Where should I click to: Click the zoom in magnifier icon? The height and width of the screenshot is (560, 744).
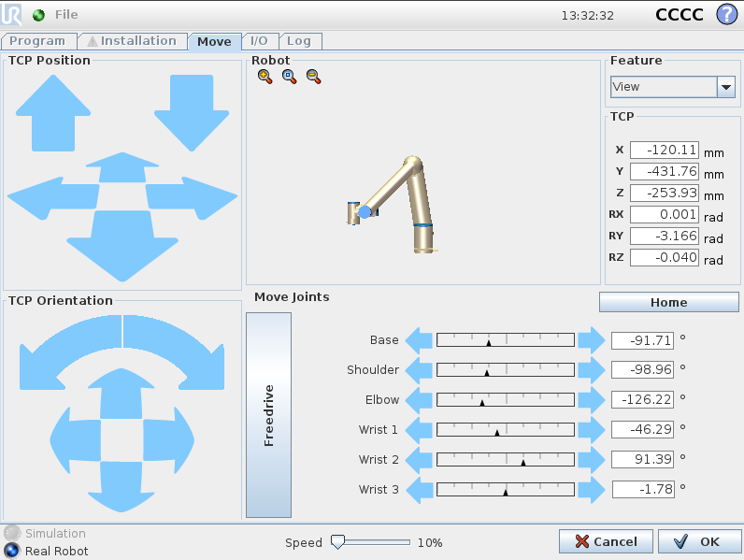(265, 78)
